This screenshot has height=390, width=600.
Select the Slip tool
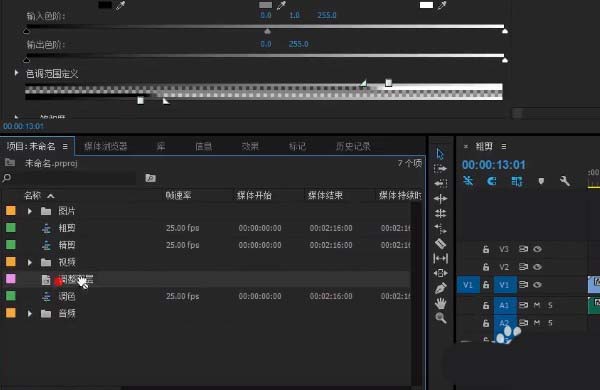click(x=440, y=258)
